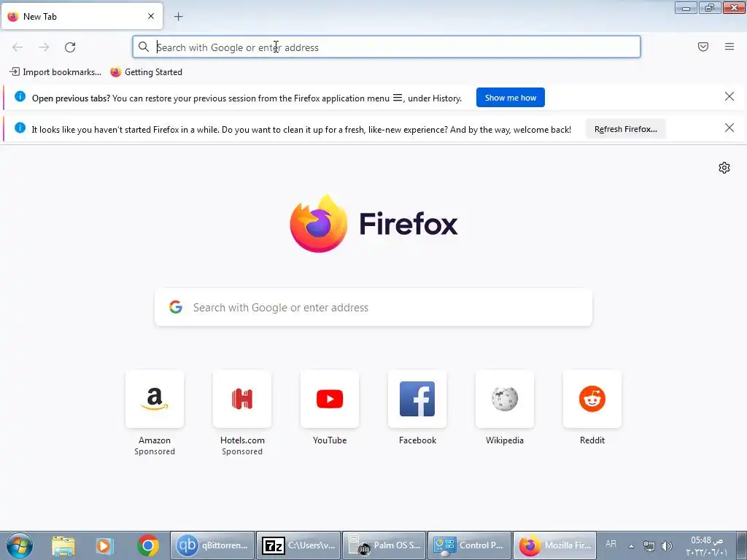This screenshot has height=560, width=747.
Task: Switch to Control Panel taskbar window
Action: [469, 545]
